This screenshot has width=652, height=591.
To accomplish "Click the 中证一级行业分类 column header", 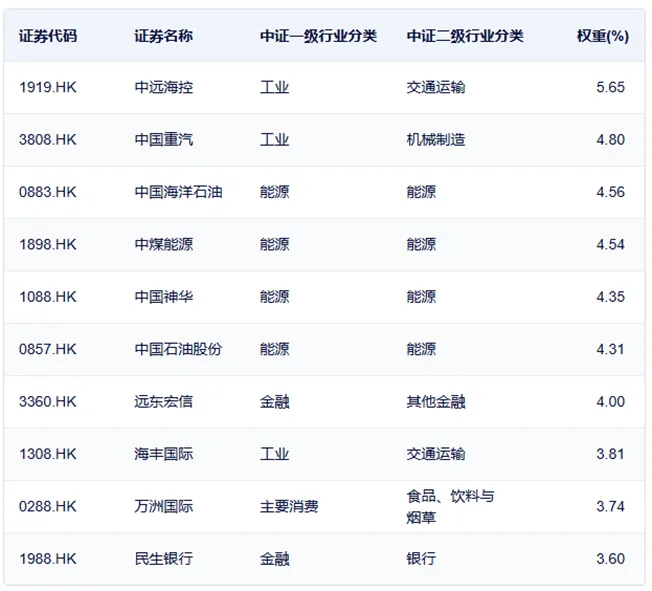I will (x=318, y=36).
